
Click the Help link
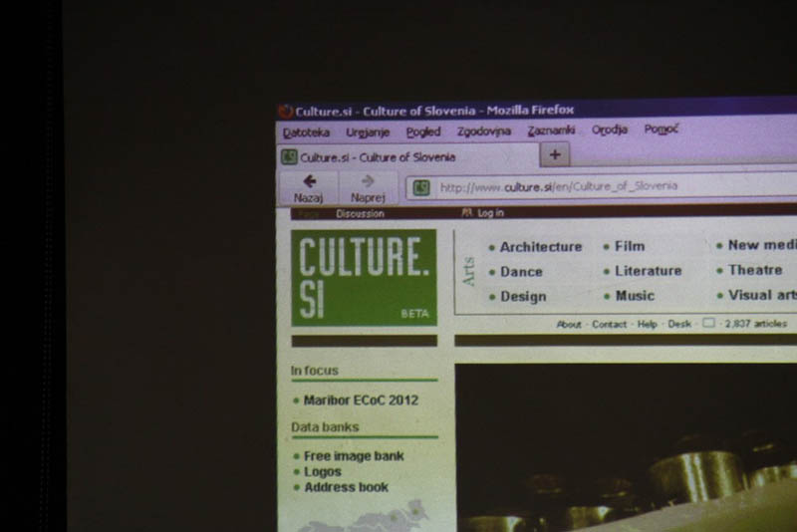(647, 324)
